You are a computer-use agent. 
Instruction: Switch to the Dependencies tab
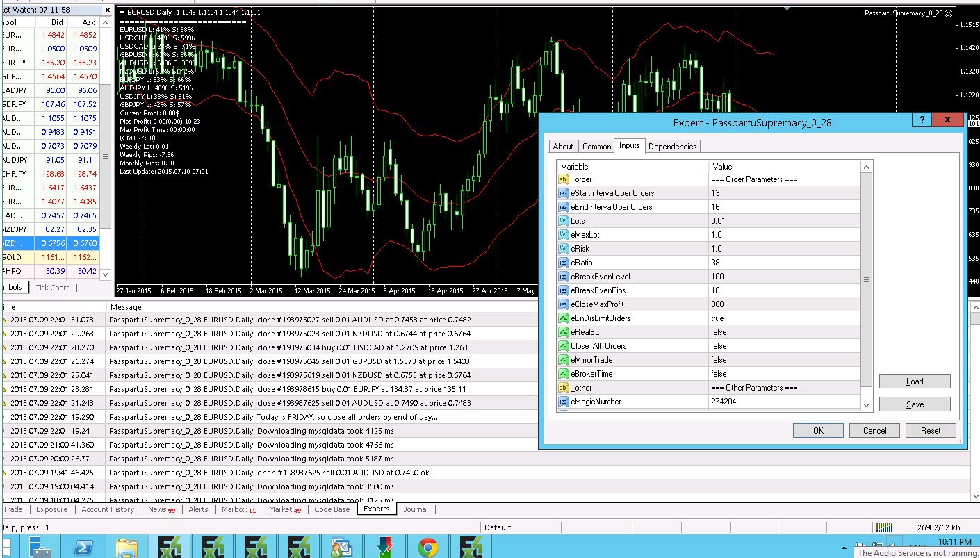[672, 147]
